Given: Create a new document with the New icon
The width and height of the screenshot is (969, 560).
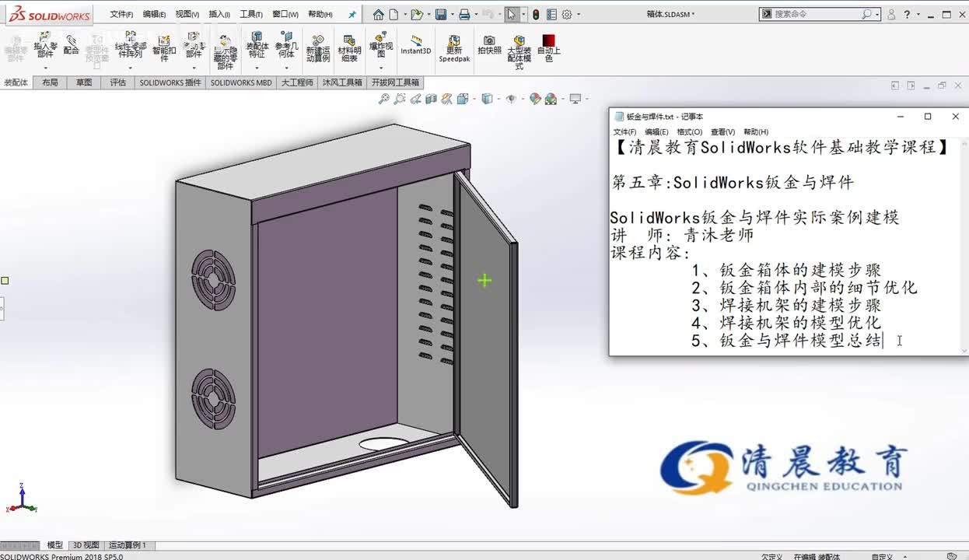Looking at the screenshot, I should [x=394, y=14].
